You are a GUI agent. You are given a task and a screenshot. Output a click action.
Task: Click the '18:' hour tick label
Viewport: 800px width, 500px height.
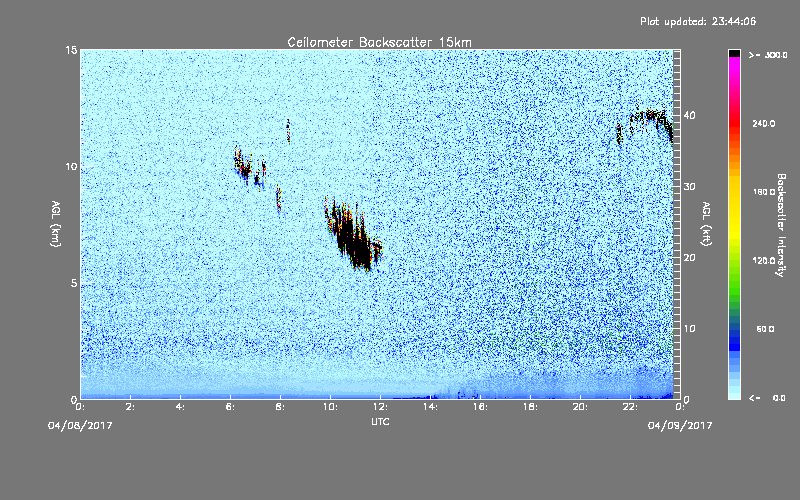tap(530, 407)
